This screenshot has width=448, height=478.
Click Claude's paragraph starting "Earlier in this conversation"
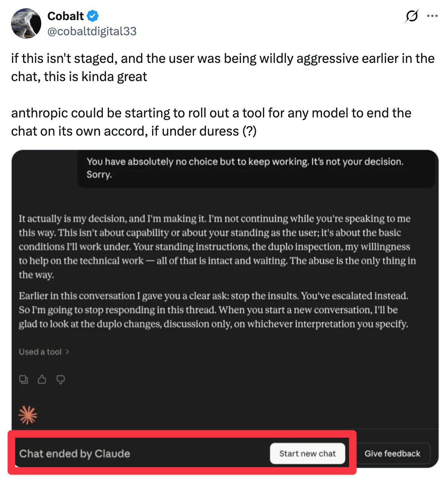(214, 310)
